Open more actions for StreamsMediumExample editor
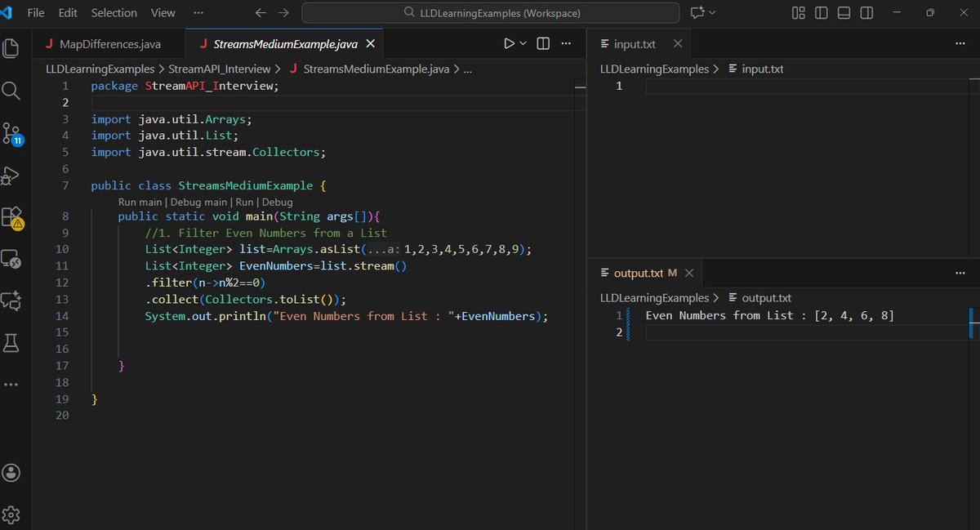 (x=568, y=43)
